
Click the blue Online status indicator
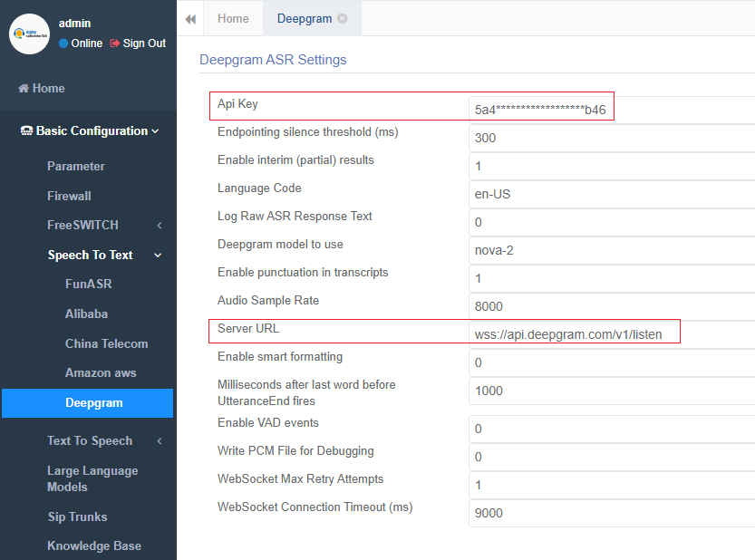63,43
